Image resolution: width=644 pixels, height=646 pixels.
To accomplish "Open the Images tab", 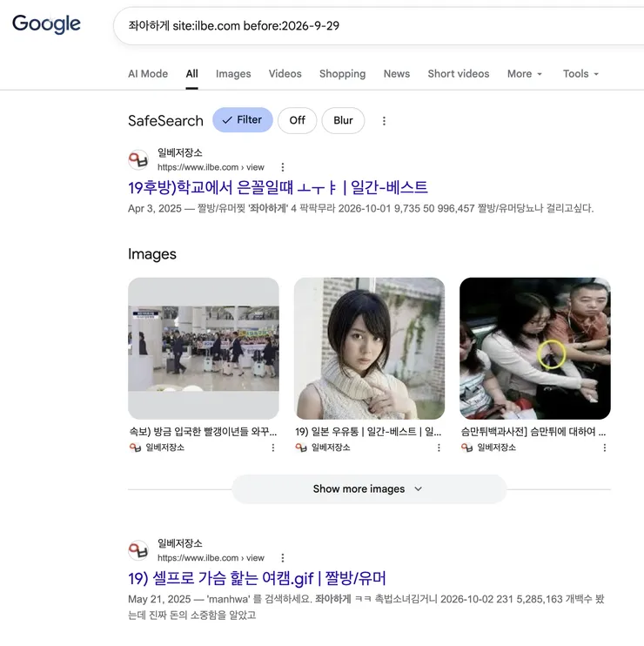I will point(233,74).
